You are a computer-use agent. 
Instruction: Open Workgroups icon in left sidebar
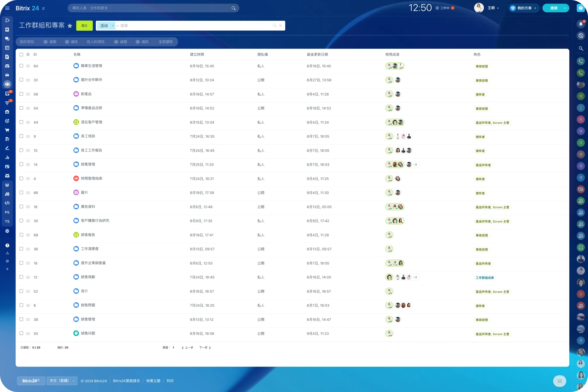pos(7,84)
